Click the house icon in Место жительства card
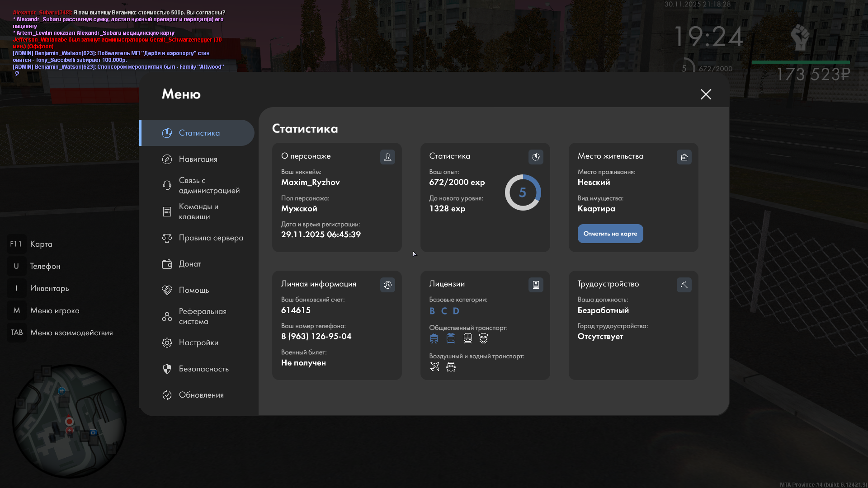This screenshot has height=488, width=868. [x=684, y=157]
